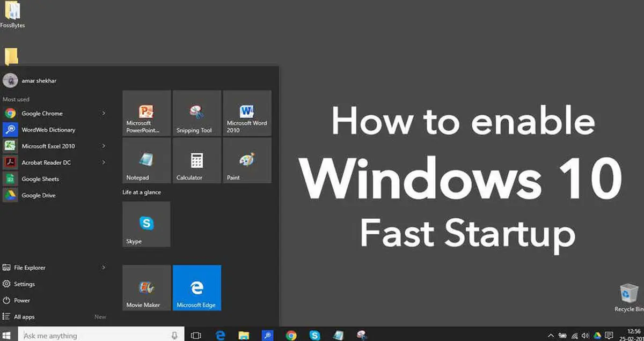Launch the Microsoft Word 2010 tile

247,113
